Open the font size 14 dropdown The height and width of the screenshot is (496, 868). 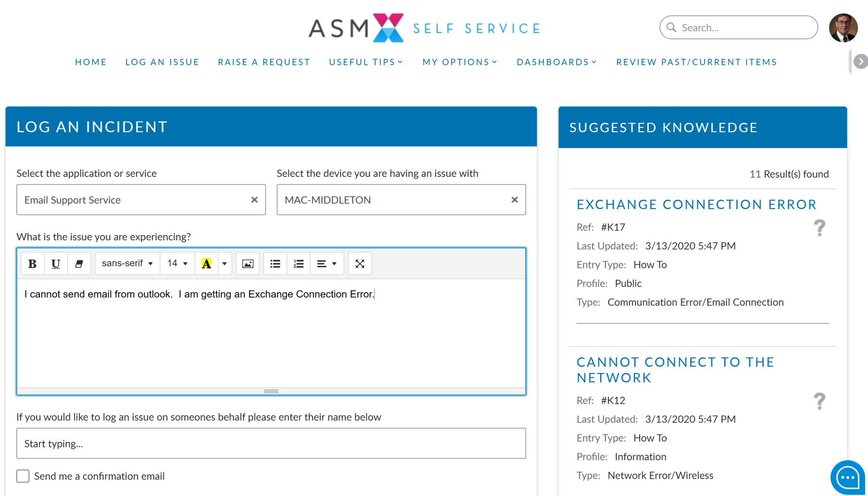pos(177,263)
